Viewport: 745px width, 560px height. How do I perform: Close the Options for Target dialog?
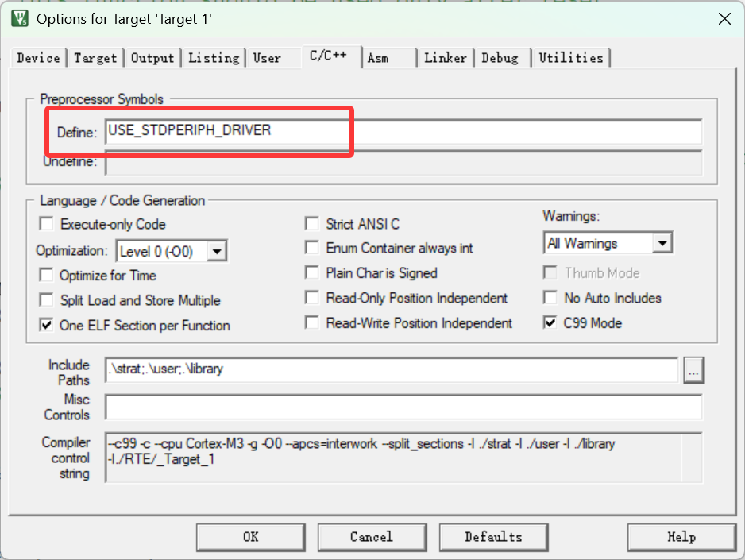(x=724, y=19)
